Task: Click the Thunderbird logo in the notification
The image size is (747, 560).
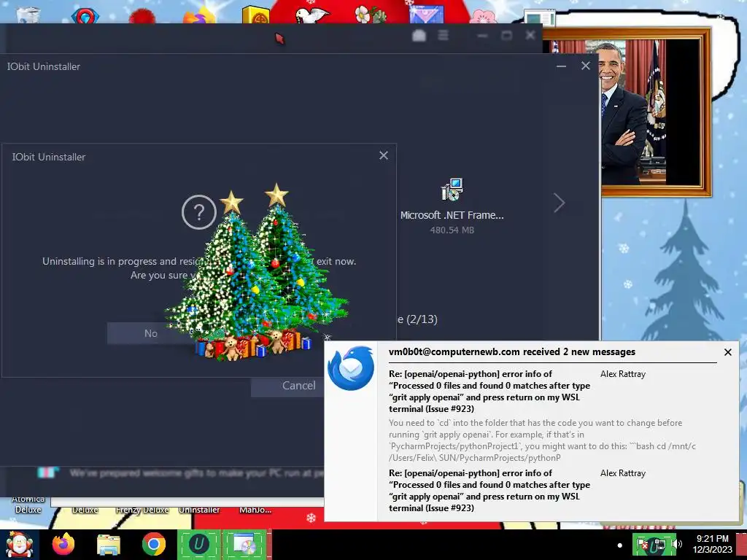Action: 351,368
